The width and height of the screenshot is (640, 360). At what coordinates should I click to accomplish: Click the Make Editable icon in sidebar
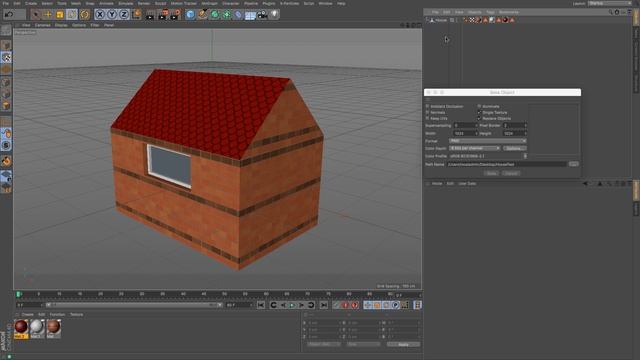[x=6, y=29]
